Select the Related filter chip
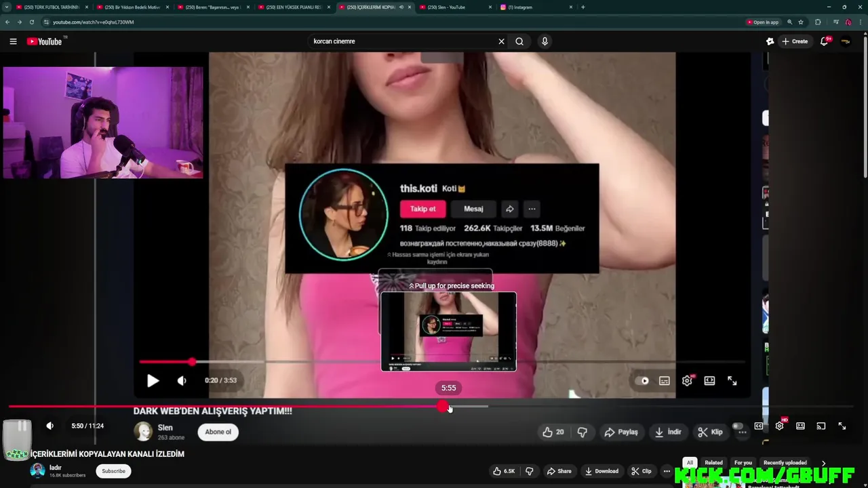868x488 pixels. click(x=713, y=463)
